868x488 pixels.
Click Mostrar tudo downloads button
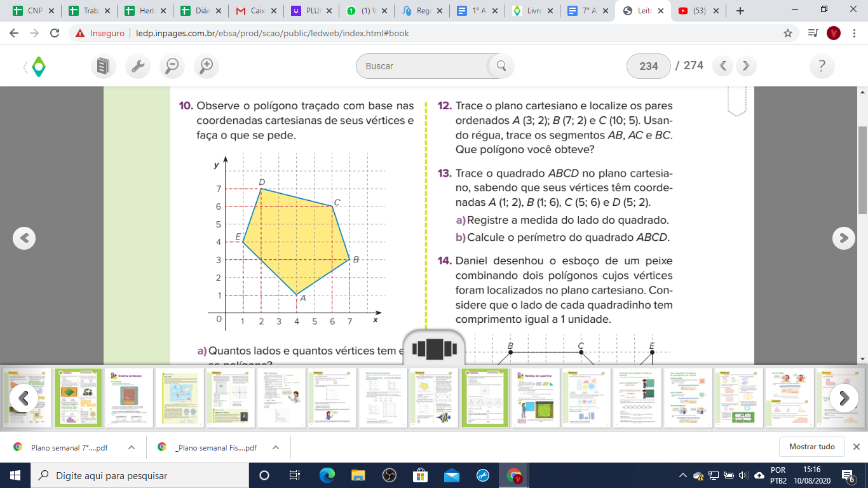click(x=812, y=447)
